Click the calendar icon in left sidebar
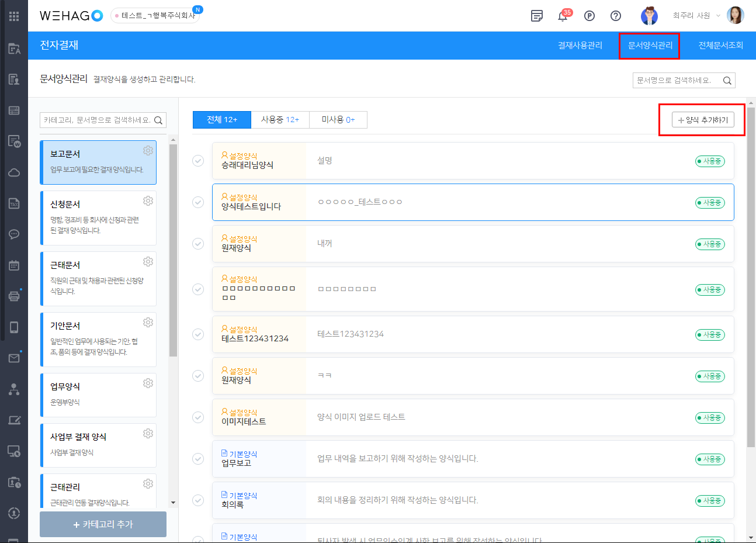The image size is (756, 543). click(x=14, y=265)
